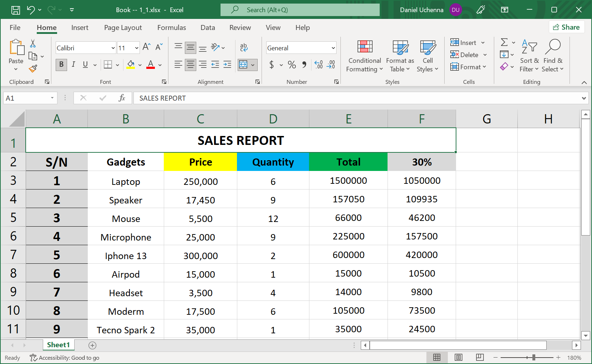Image resolution: width=592 pixels, height=364 pixels.
Task: Click the Conditional Formatting icon
Action: tap(365, 47)
